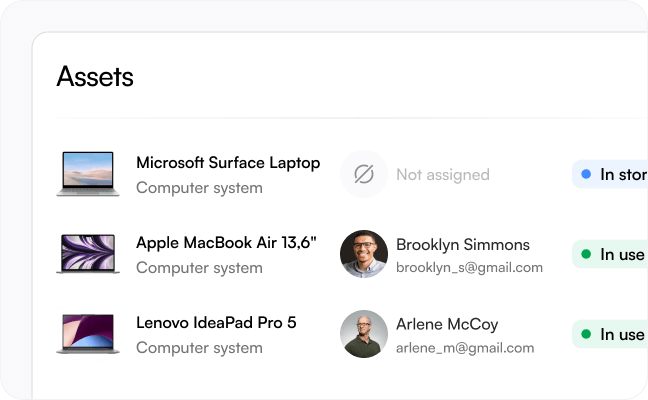Open Arlene McCoy's avatar photo
The height and width of the screenshot is (400, 648).
click(x=364, y=334)
